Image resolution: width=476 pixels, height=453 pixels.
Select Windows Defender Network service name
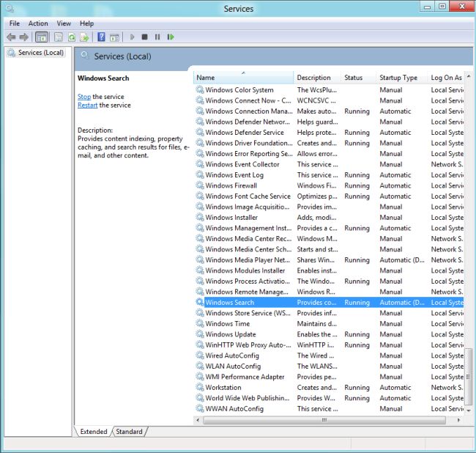[x=247, y=122]
